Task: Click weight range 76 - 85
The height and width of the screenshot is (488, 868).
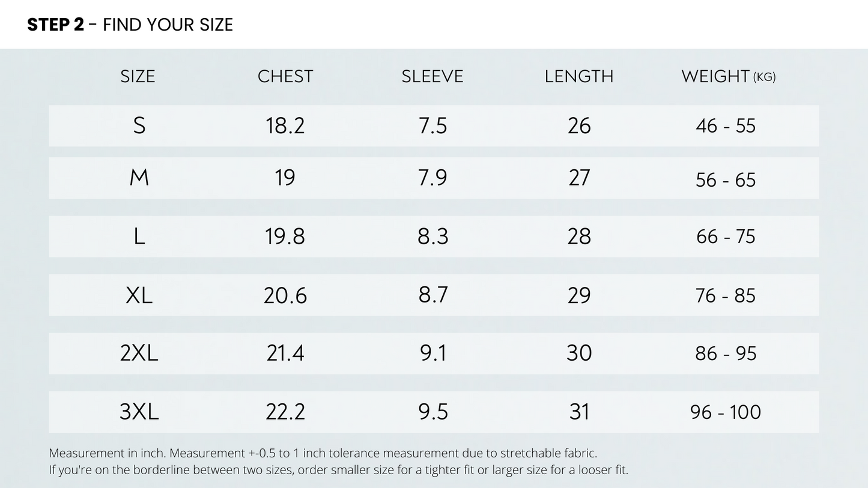Action: (x=726, y=295)
